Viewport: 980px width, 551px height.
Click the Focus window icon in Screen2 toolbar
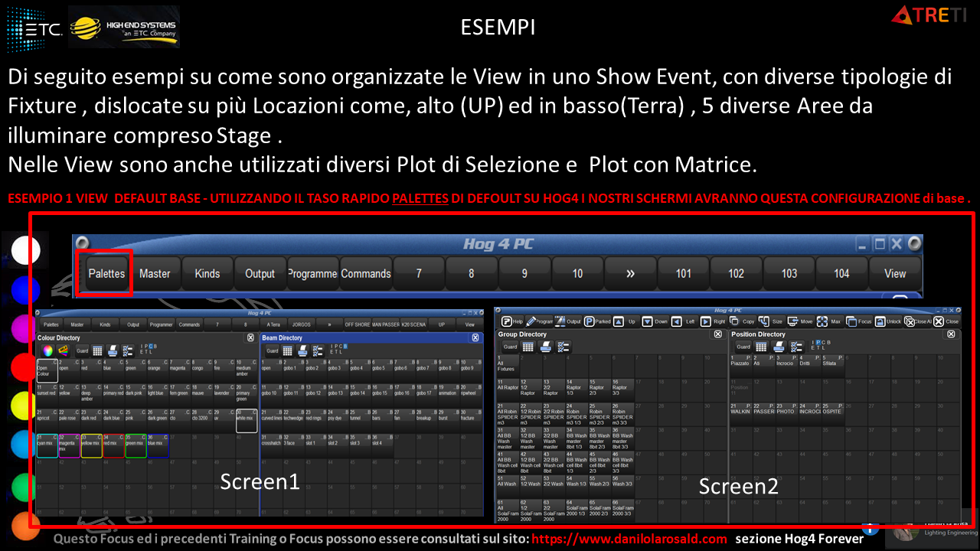(851, 321)
